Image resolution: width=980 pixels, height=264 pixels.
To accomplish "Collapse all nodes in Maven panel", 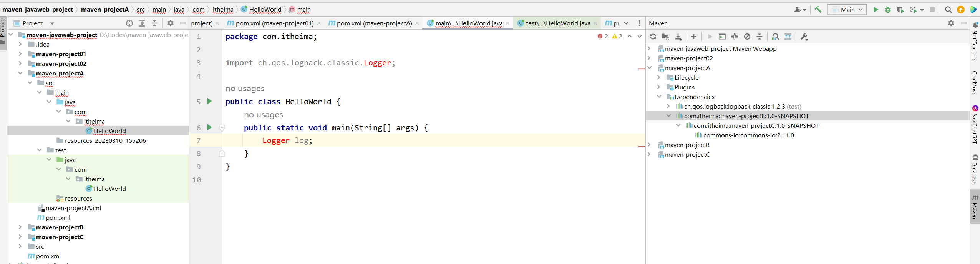I will pos(759,37).
